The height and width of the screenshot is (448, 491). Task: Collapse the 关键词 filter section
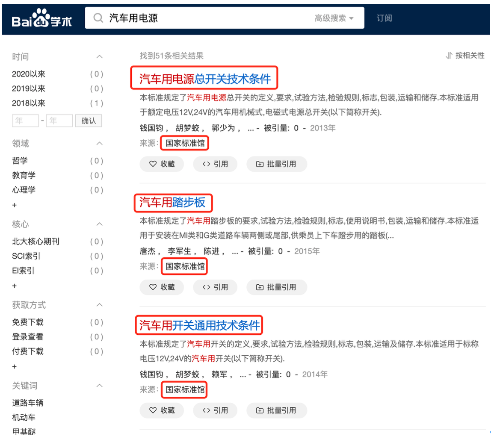click(x=100, y=386)
